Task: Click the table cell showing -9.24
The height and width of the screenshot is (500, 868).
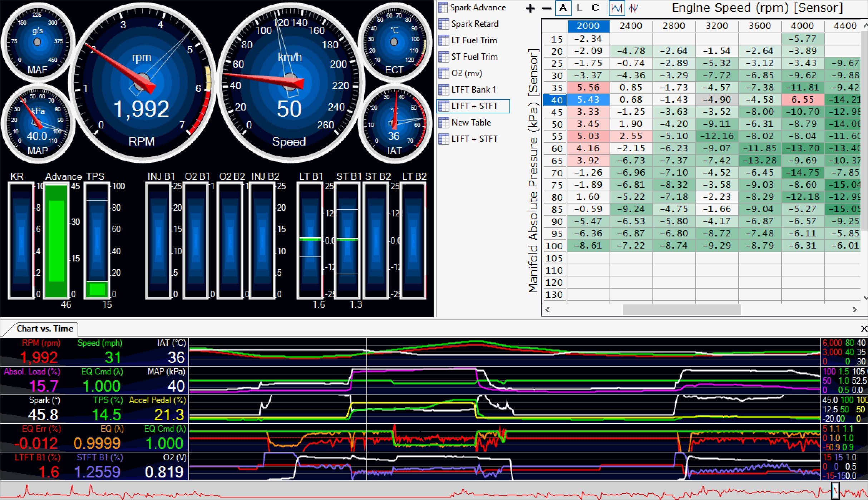Action: (x=631, y=209)
